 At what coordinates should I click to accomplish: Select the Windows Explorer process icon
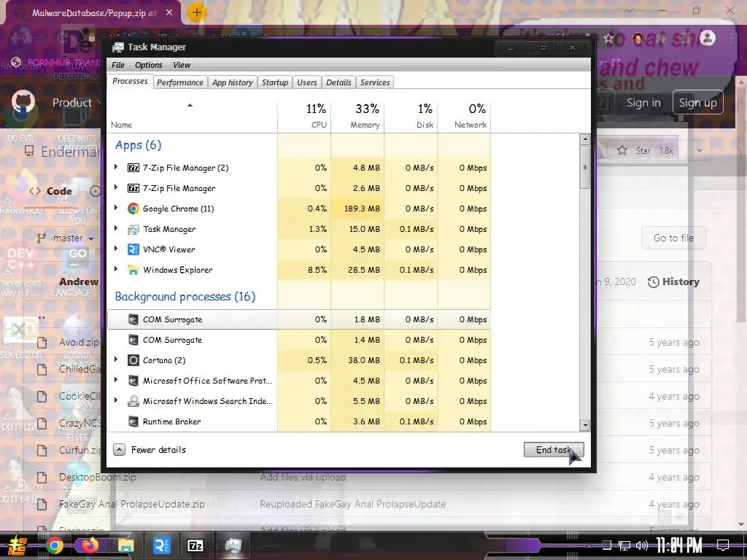[133, 270]
